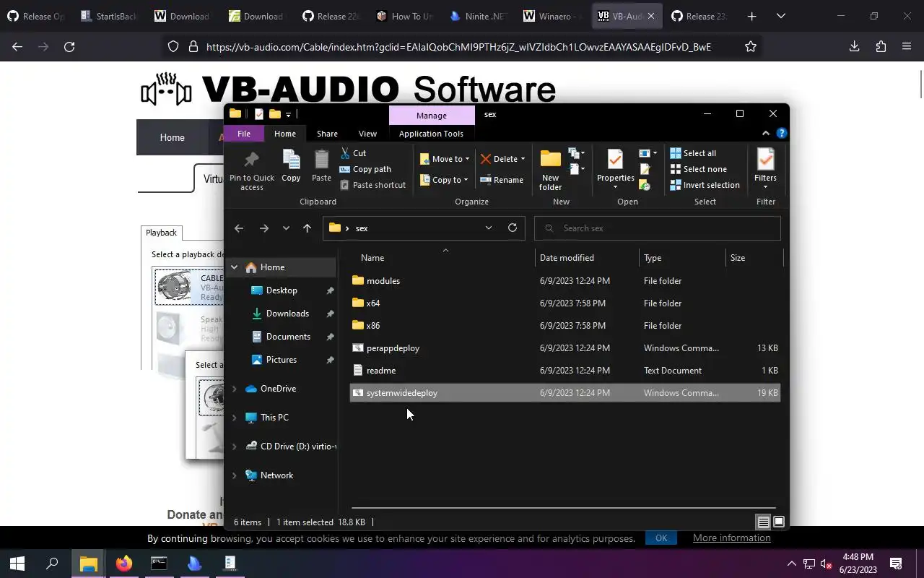
Task: Click Invert selection
Action: tap(705, 185)
